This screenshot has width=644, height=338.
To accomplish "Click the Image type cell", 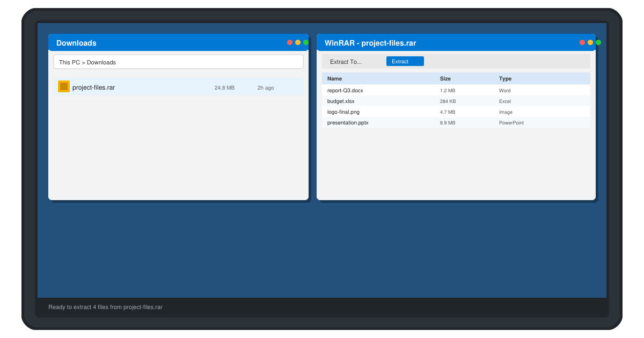I will (x=506, y=112).
